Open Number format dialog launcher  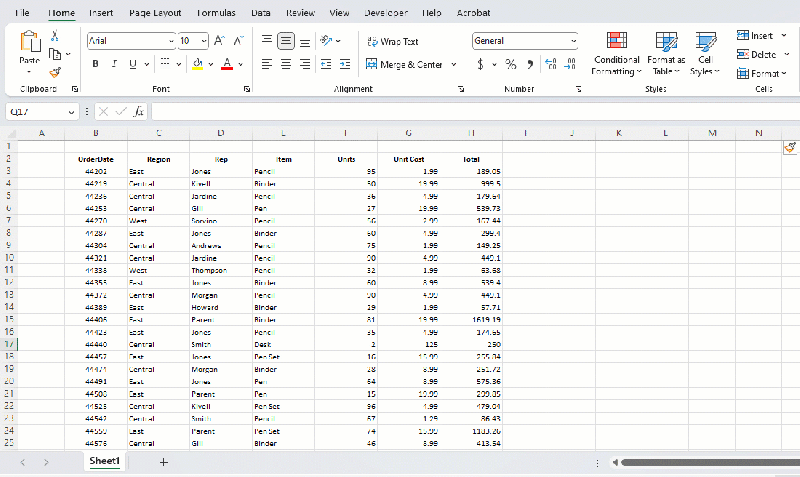(579, 89)
